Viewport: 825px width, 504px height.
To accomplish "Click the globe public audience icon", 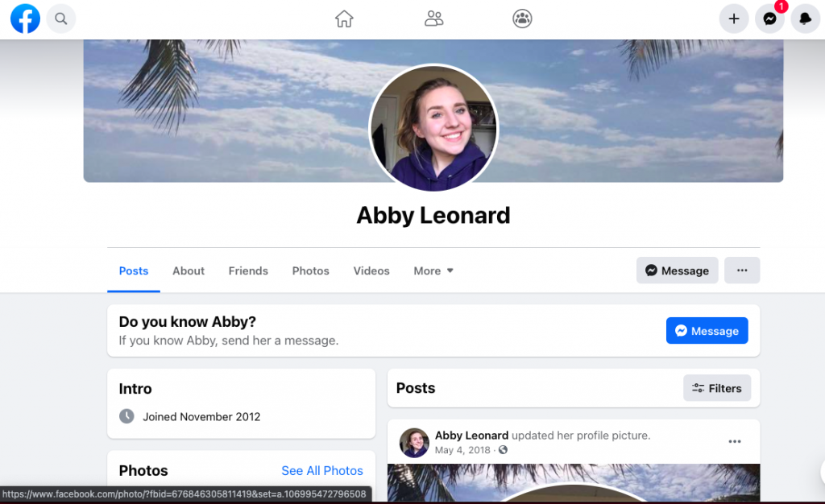I will click(x=503, y=450).
